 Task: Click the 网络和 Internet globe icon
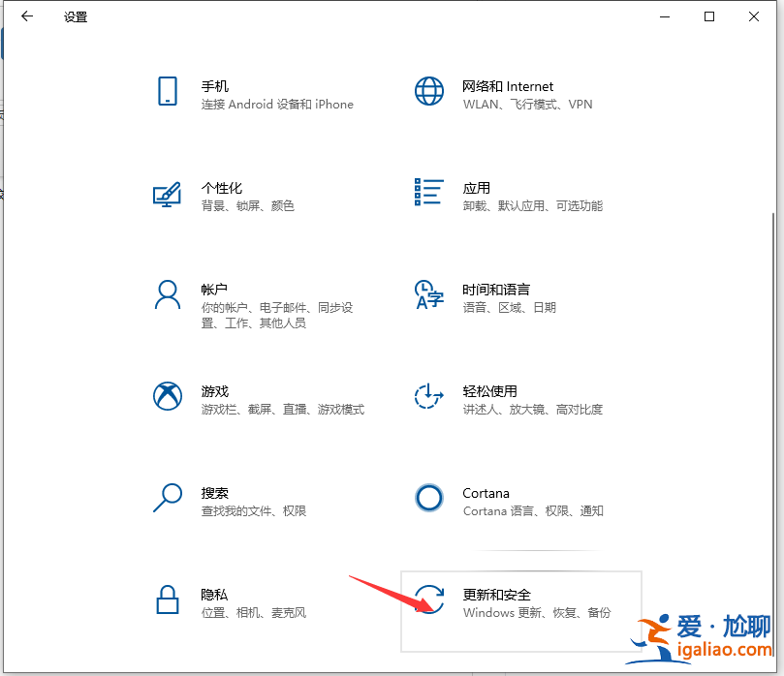(x=429, y=91)
